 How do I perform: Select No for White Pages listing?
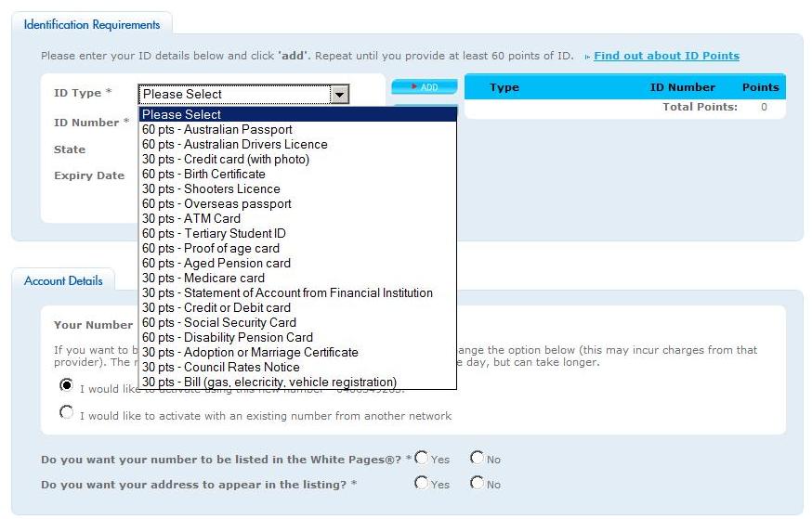coord(477,458)
